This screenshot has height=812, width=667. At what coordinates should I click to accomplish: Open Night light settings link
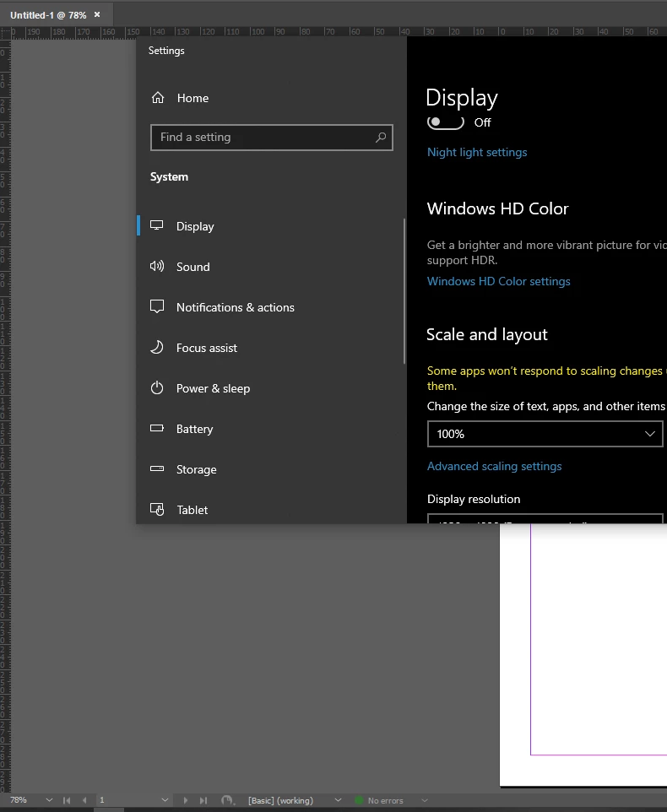coord(477,152)
